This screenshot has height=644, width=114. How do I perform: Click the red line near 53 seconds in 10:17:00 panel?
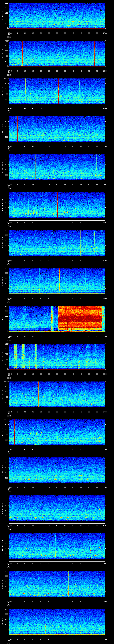pos(94,53)
